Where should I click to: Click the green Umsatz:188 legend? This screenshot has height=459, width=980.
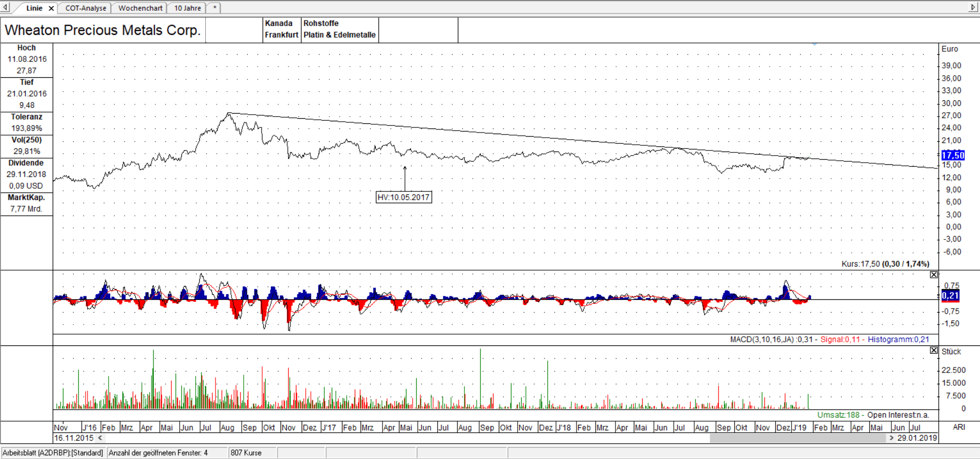click(x=838, y=415)
